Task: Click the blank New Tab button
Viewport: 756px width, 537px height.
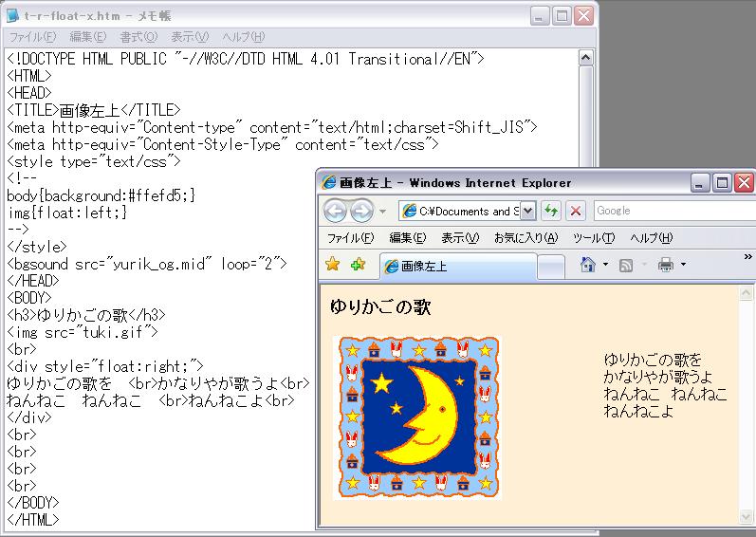Action: (550, 267)
